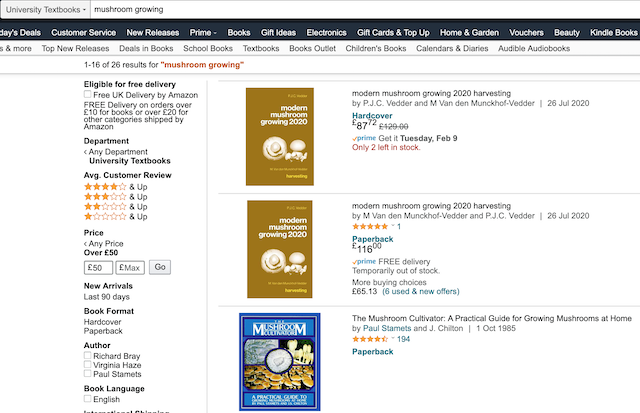Check the English book language filter
The width and height of the screenshot is (640, 413).
87,398
